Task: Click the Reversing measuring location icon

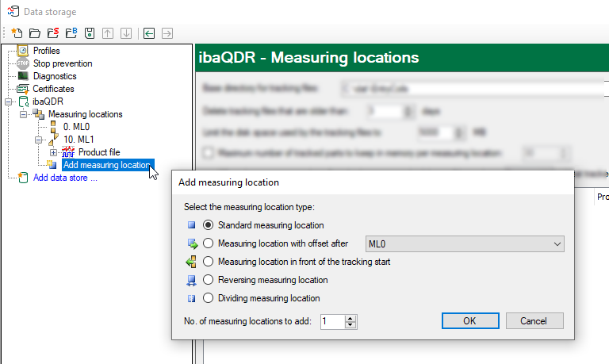Action: point(191,281)
